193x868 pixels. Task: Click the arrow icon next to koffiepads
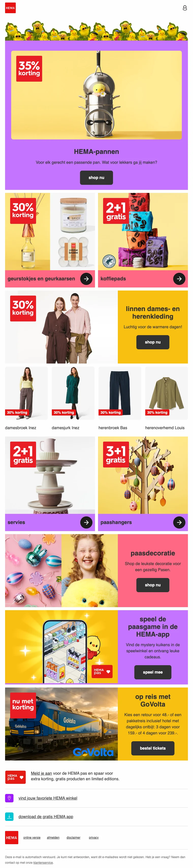click(x=179, y=279)
